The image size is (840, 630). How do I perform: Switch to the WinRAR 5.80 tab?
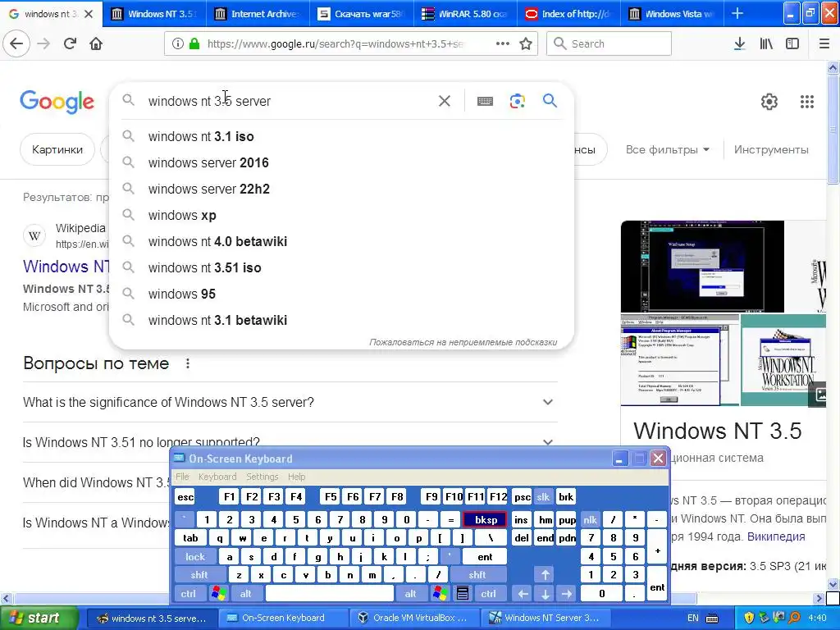click(464, 13)
